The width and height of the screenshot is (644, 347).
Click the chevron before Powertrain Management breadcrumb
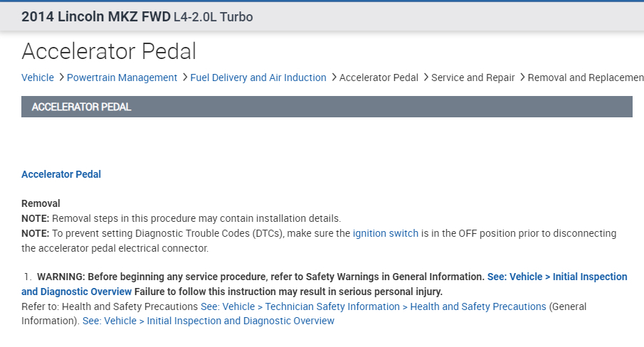(x=61, y=78)
